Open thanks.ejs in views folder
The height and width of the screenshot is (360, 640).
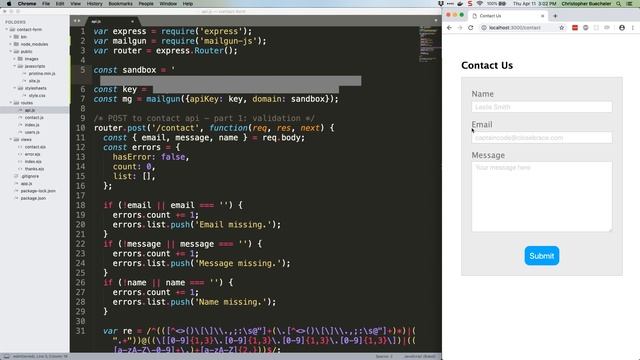[34, 169]
